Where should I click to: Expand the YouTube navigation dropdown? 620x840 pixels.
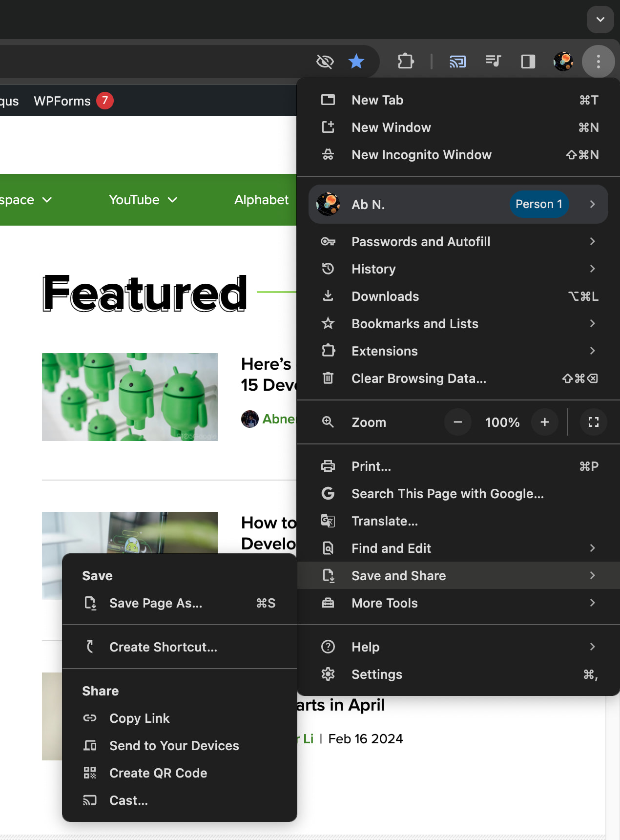[143, 200]
